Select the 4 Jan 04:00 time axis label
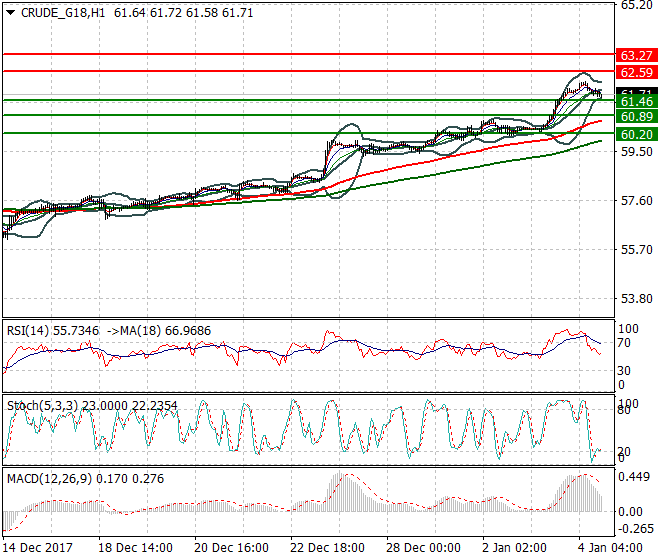Image resolution: width=660 pixels, height=560 pixels. click(610, 548)
